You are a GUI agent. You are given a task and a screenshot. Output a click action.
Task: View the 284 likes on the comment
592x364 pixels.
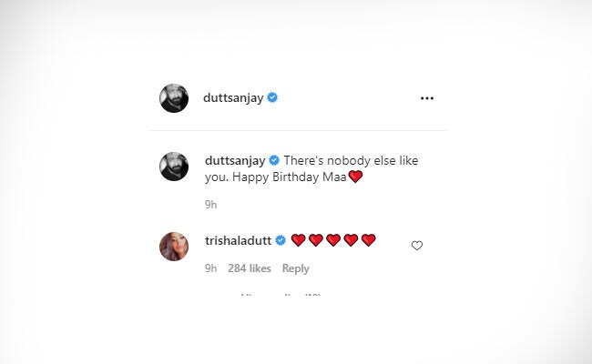coord(250,268)
